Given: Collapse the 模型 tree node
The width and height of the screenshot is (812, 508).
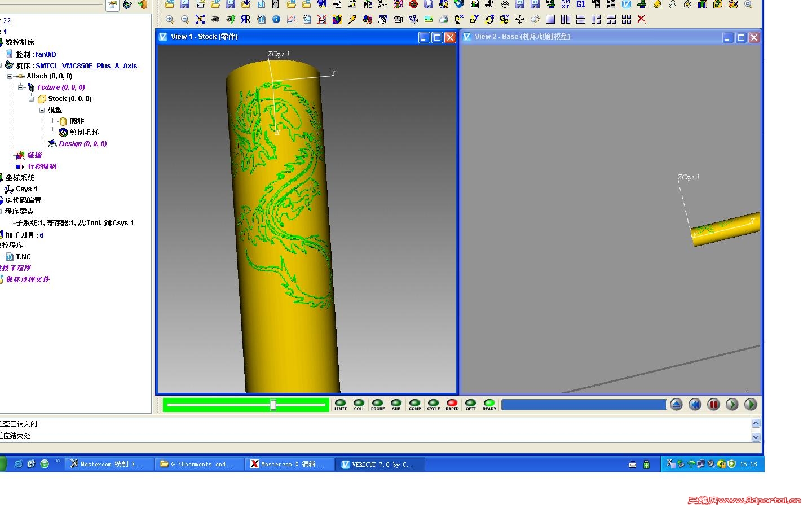Looking at the screenshot, I should tap(42, 110).
